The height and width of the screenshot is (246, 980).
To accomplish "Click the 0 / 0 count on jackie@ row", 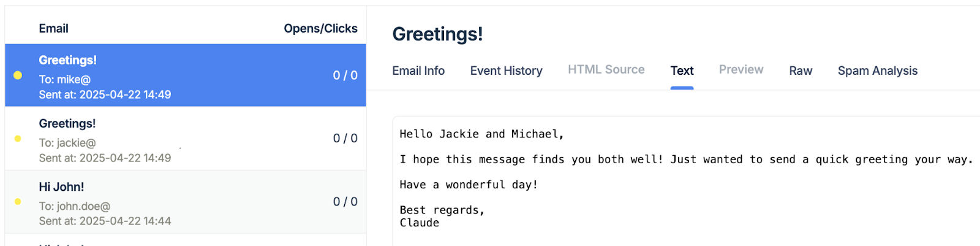I will [345, 139].
